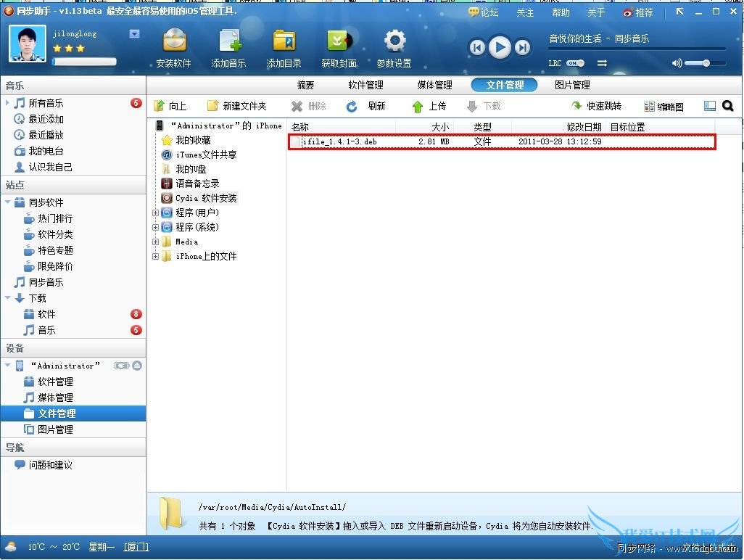
Task: Open 参数设置 settings gear
Action: [x=394, y=48]
